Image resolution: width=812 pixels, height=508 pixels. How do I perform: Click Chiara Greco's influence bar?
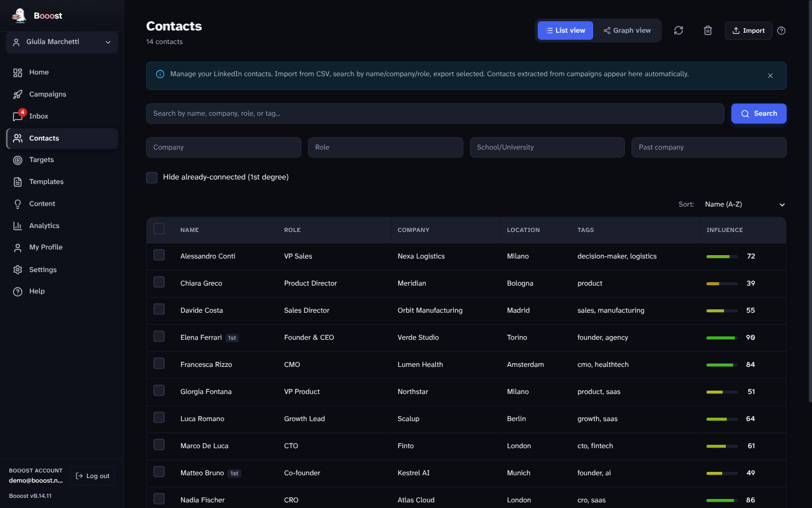(722, 283)
